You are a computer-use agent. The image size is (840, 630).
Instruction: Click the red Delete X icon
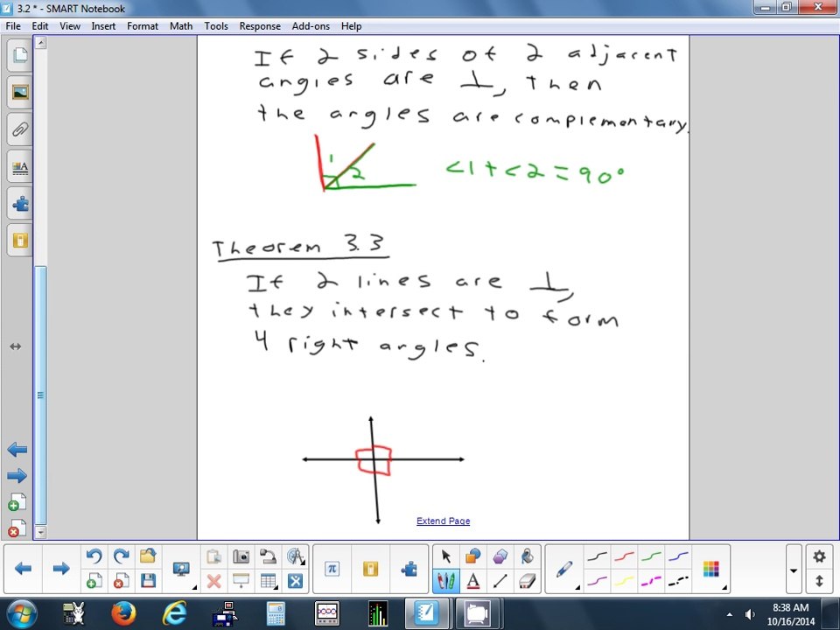[213, 581]
